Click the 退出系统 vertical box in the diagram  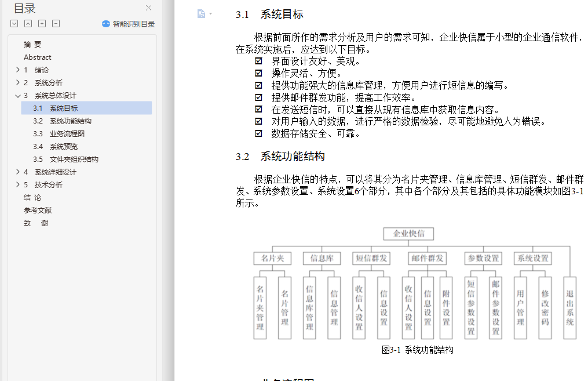pos(570,308)
